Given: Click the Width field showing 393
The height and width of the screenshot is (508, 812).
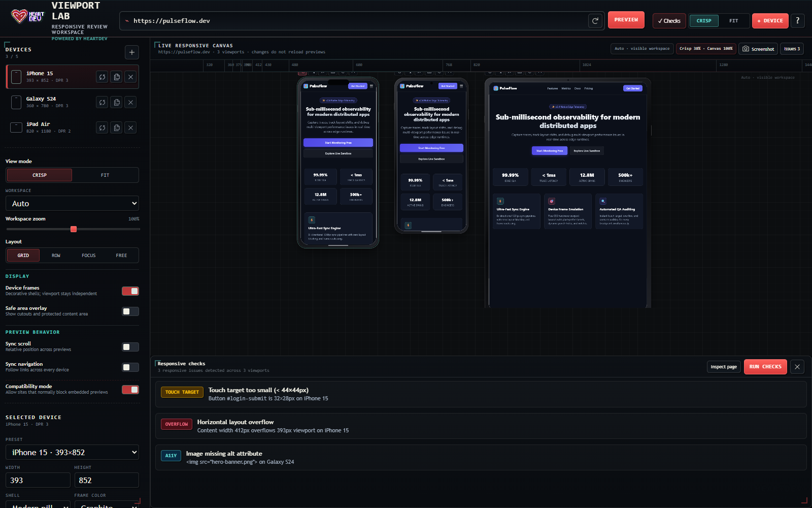Looking at the screenshot, I should 38,480.
